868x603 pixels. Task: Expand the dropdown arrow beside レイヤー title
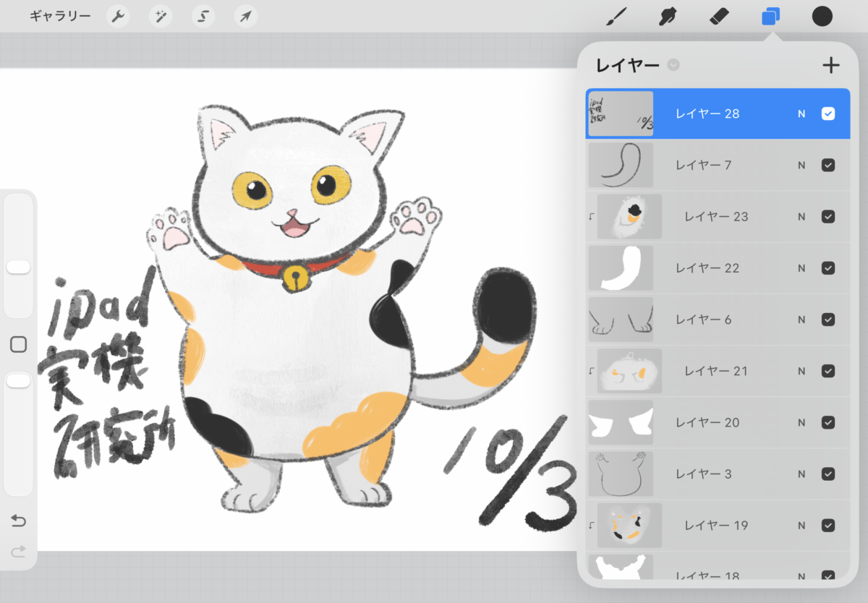pyautogui.click(x=673, y=65)
